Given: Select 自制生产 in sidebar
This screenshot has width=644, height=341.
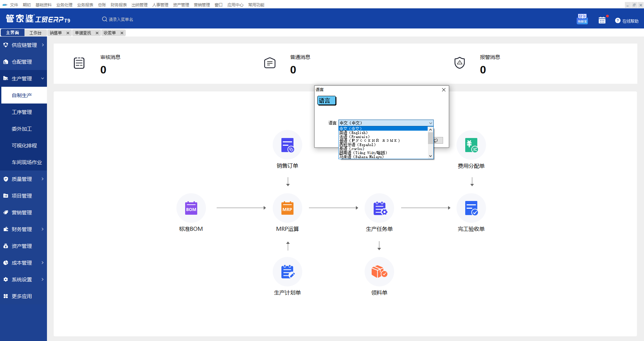Looking at the screenshot, I should (x=24, y=95).
